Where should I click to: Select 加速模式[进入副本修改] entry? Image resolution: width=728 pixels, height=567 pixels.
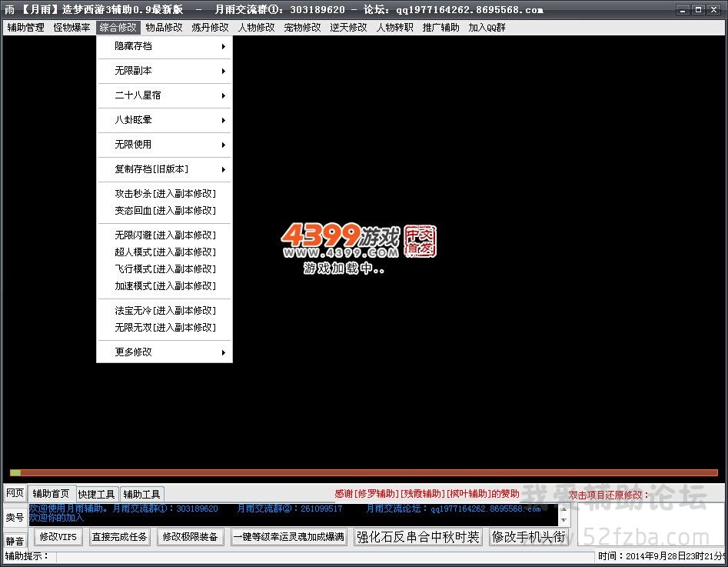pyautogui.click(x=165, y=286)
